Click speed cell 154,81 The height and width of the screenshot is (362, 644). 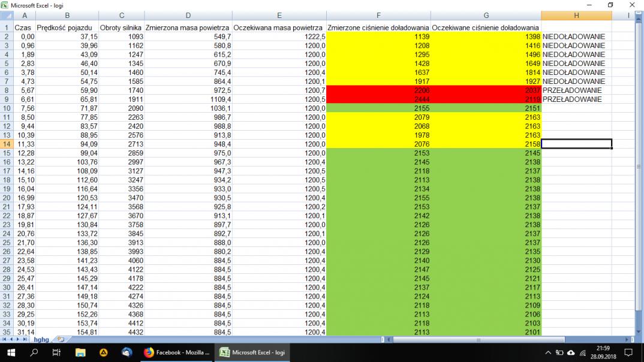[x=67, y=332]
